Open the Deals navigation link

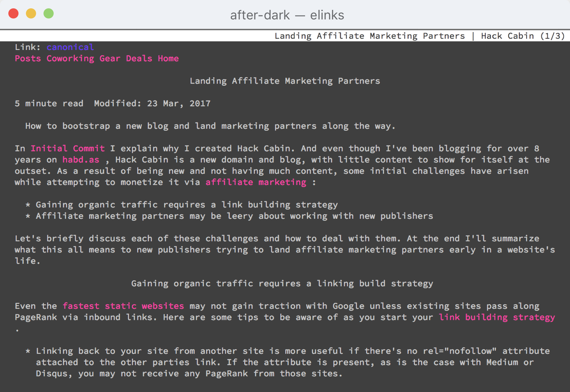[x=139, y=59]
